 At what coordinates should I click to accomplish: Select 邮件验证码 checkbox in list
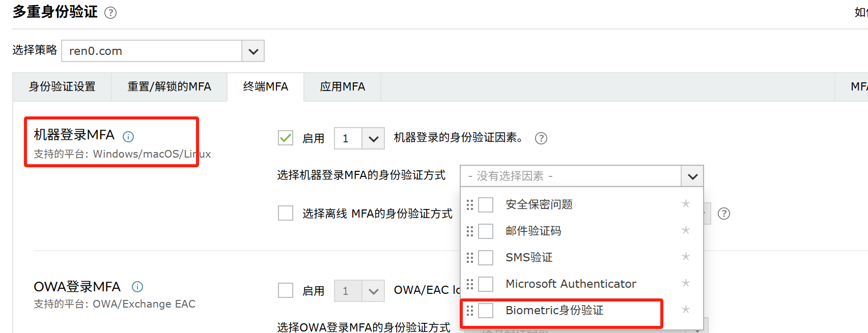(486, 231)
